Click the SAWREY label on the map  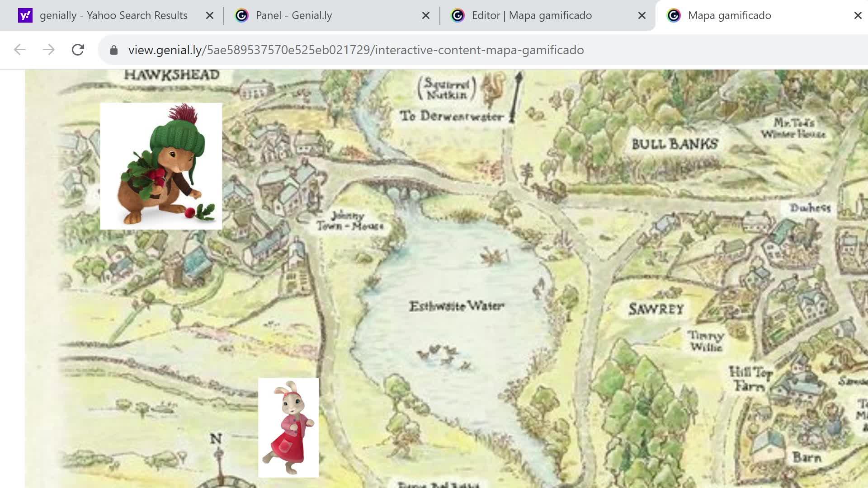pyautogui.click(x=656, y=310)
